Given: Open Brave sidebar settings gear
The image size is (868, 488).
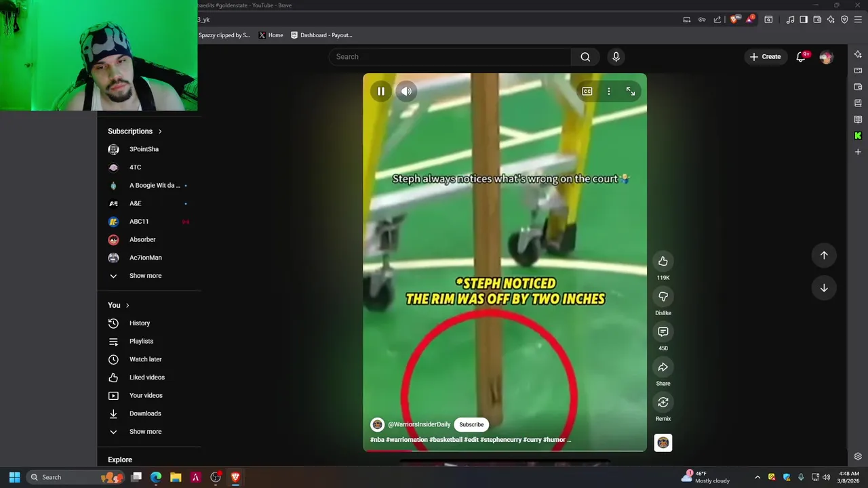Looking at the screenshot, I should point(858,457).
